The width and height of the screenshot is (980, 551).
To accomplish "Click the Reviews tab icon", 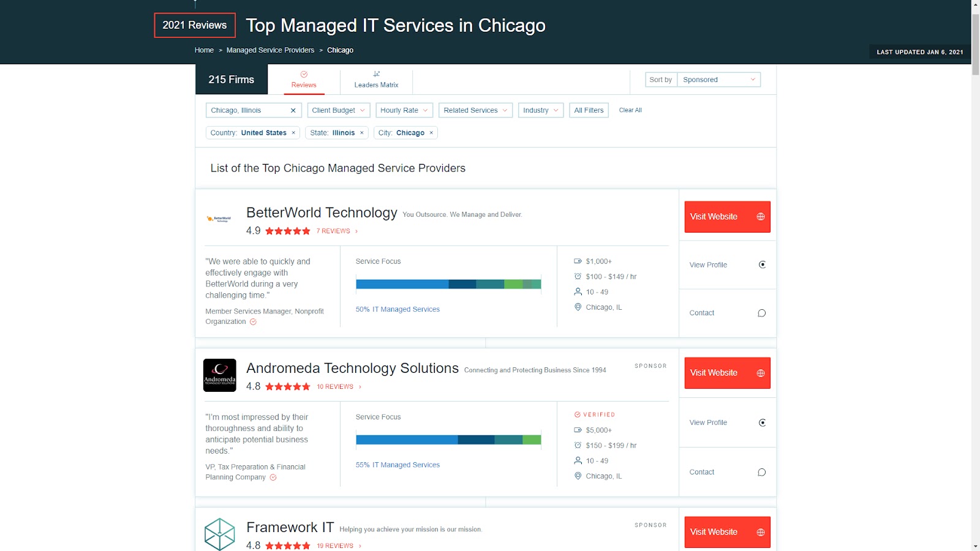I will pyautogui.click(x=304, y=74).
